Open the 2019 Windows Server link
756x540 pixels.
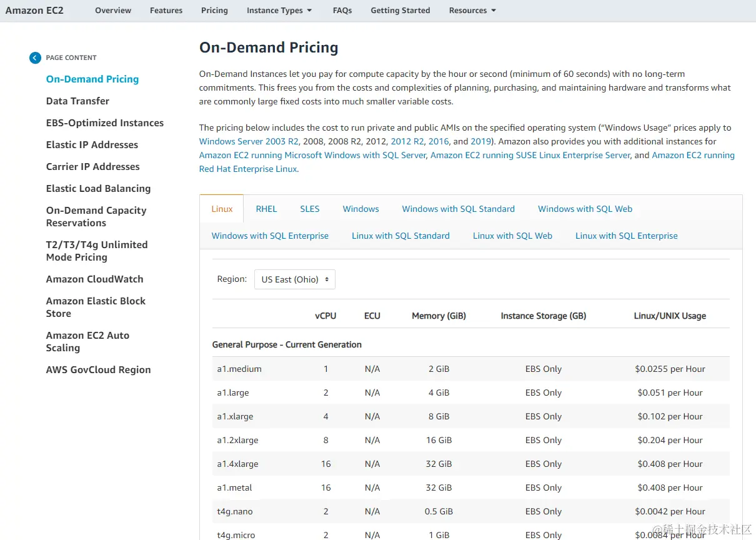click(480, 141)
